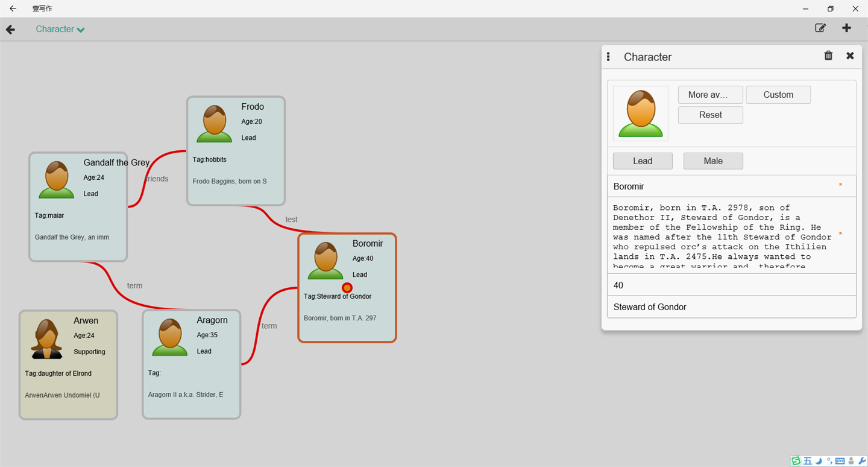868x467 pixels.
Task: Toggle the moon icon in IME bar
Action: [819, 461]
